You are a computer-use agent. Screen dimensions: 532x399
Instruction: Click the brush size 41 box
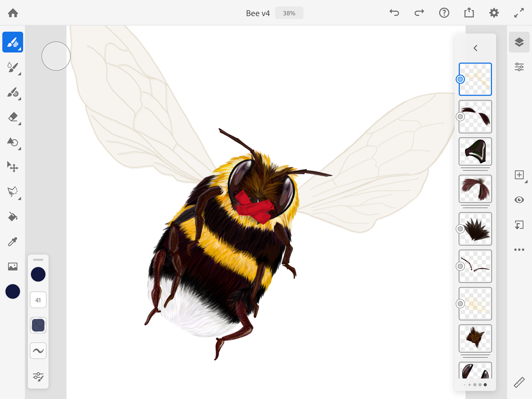point(38,300)
